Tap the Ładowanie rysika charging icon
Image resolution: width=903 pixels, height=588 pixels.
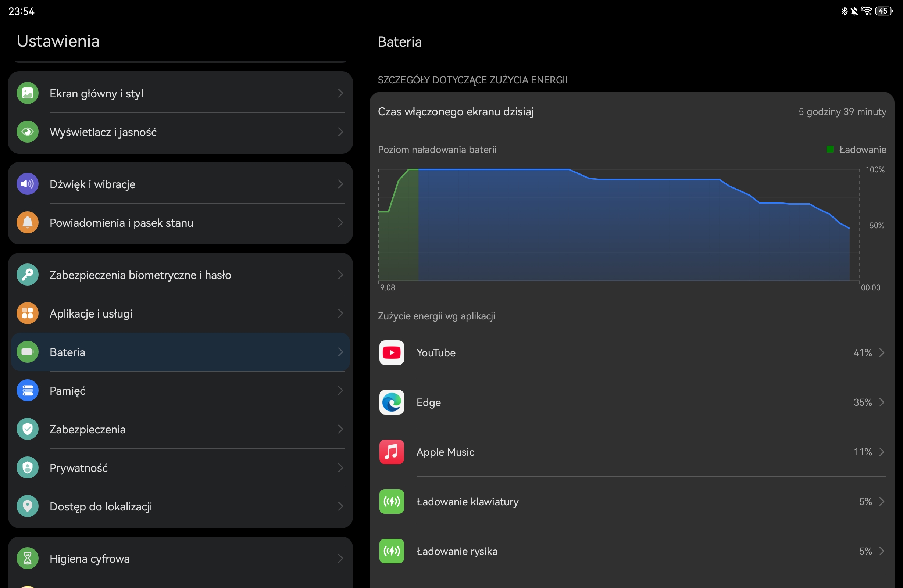[392, 551]
